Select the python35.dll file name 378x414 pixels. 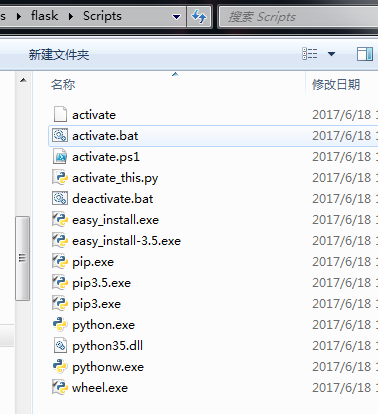108,346
